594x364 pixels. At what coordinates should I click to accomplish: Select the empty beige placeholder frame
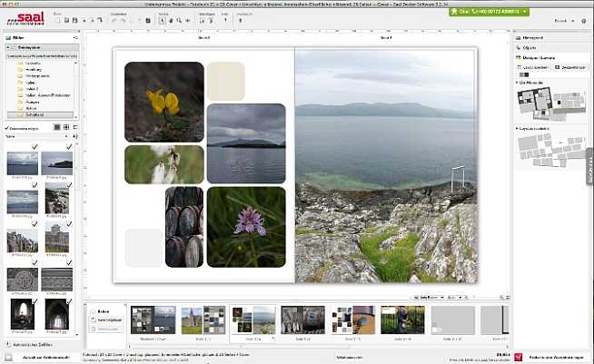pos(226,81)
